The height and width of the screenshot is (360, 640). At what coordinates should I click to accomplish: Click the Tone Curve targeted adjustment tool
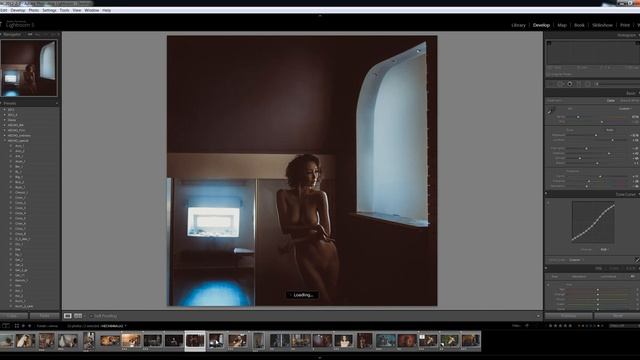coord(548,202)
